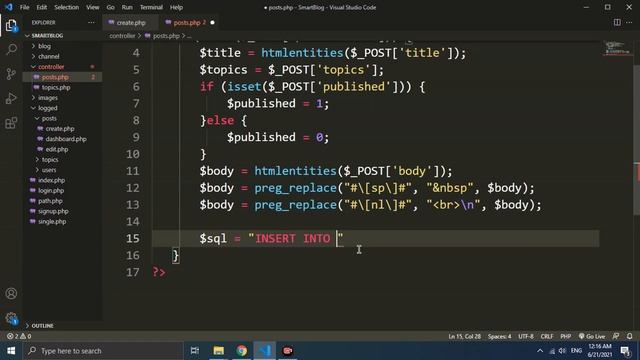The width and height of the screenshot is (640, 360).
Task: Open the Help menu
Action: pos(176,7)
